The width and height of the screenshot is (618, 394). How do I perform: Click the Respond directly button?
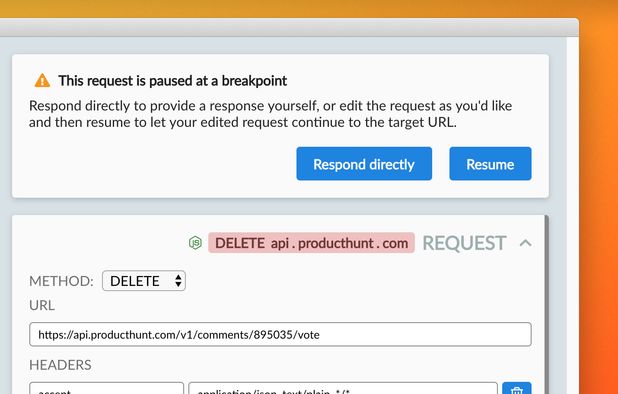(364, 164)
